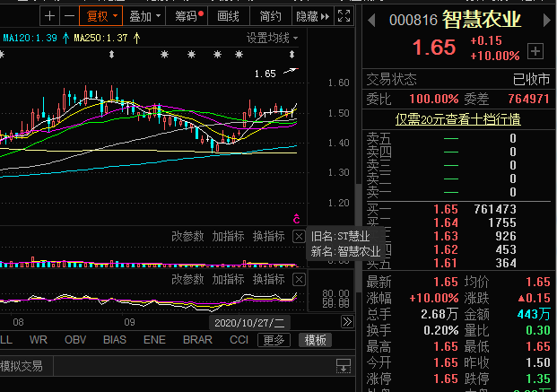Toggle the 简约 simple mode
Image resolution: width=557 pixels, height=392 pixels.
click(x=270, y=16)
